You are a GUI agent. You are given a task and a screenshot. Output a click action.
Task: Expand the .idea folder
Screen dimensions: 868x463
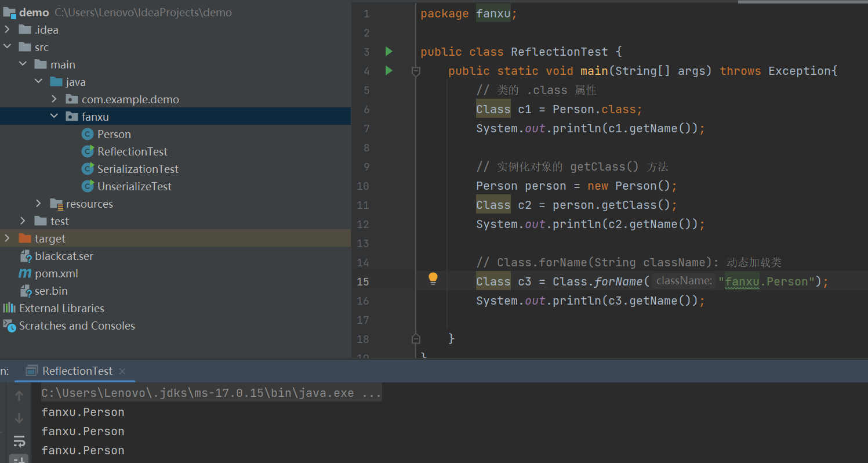tap(7, 30)
